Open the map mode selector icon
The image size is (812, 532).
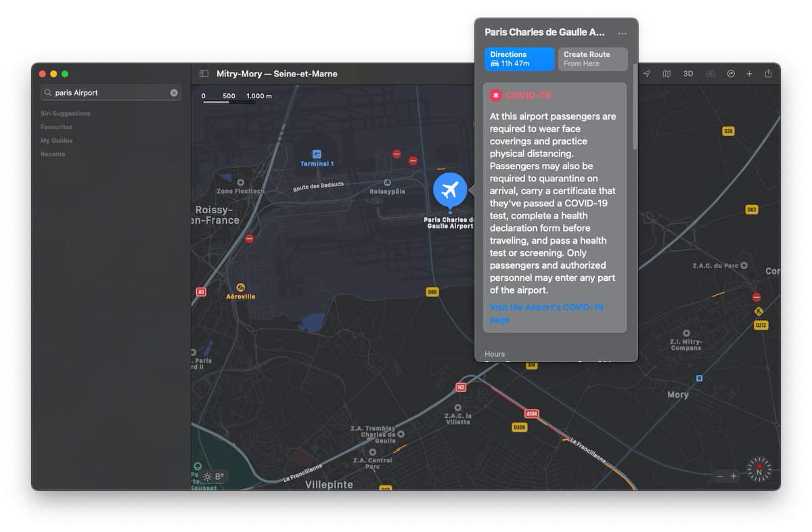click(x=667, y=74)
